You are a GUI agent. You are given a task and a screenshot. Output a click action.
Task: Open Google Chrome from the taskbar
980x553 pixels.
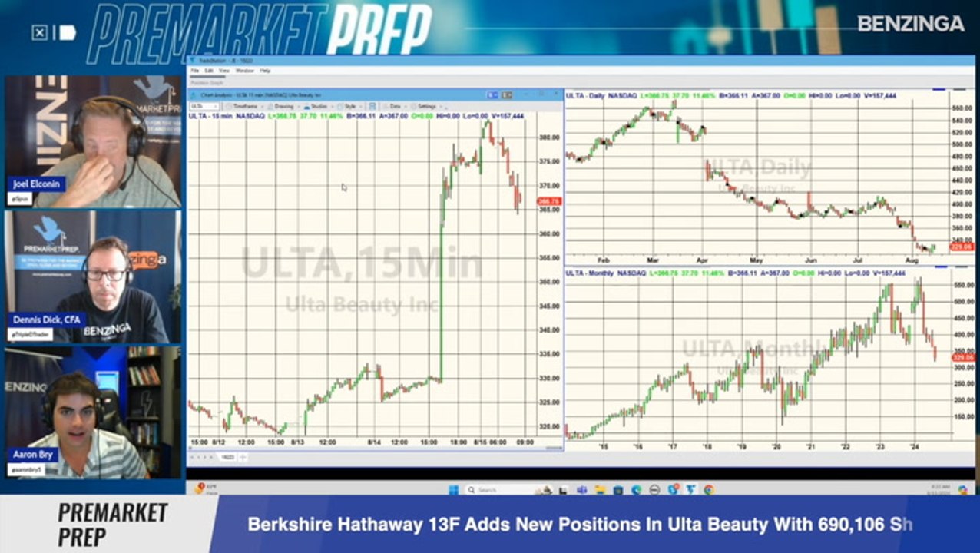click(709, 489)
